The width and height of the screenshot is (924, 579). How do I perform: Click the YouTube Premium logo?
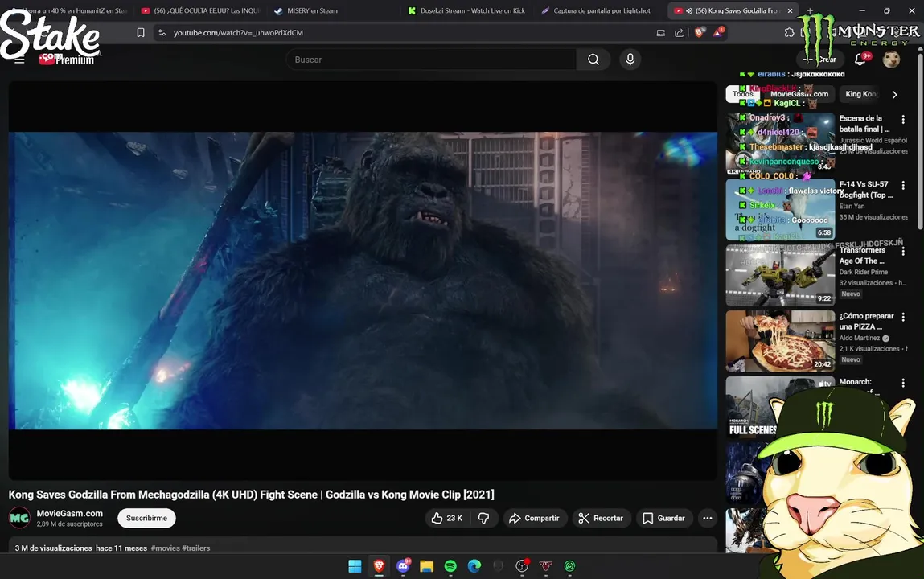[x=66, y=60]
